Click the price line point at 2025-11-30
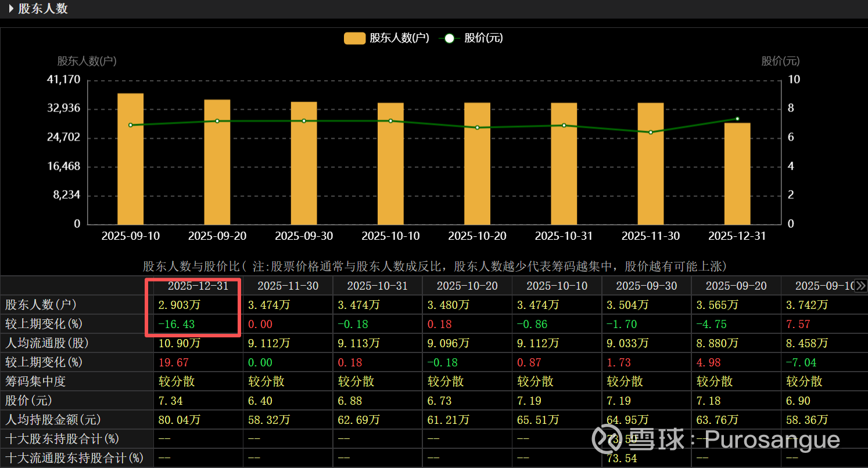The height and width of the screenshot is (468, 868). point(651,132)
